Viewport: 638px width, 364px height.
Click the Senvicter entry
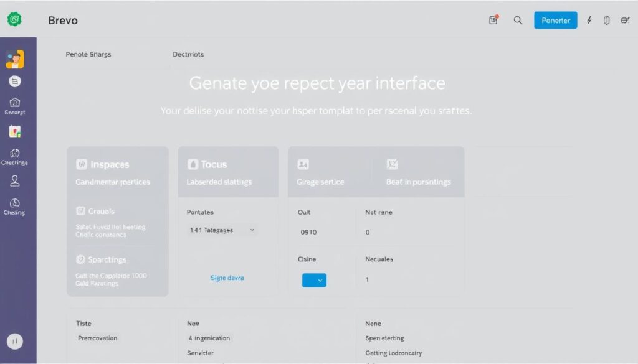point(200,353)
